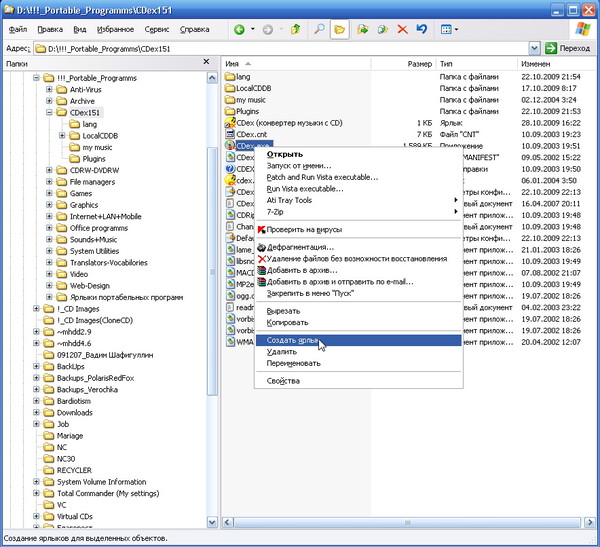The width and height of the screenshot is (600, 547).
Task: Select my music folder in file list
Action: 251,100
